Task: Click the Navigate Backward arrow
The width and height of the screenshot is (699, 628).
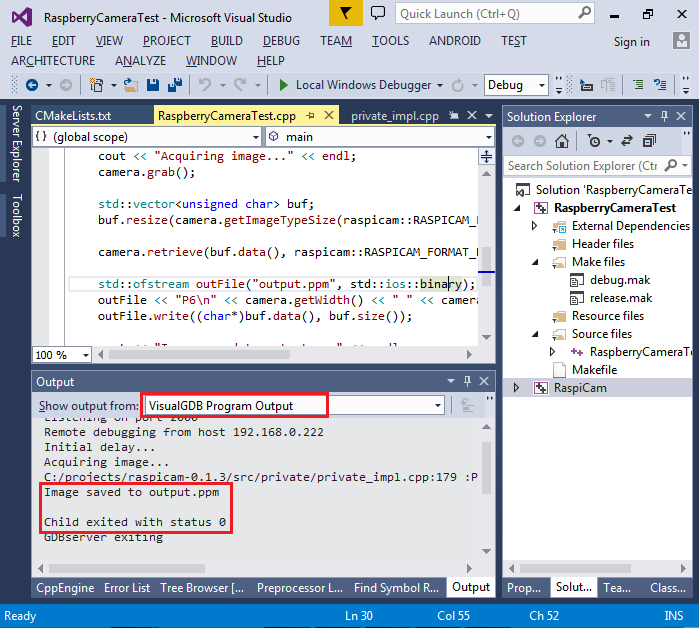Action: (x=32, y=85)
